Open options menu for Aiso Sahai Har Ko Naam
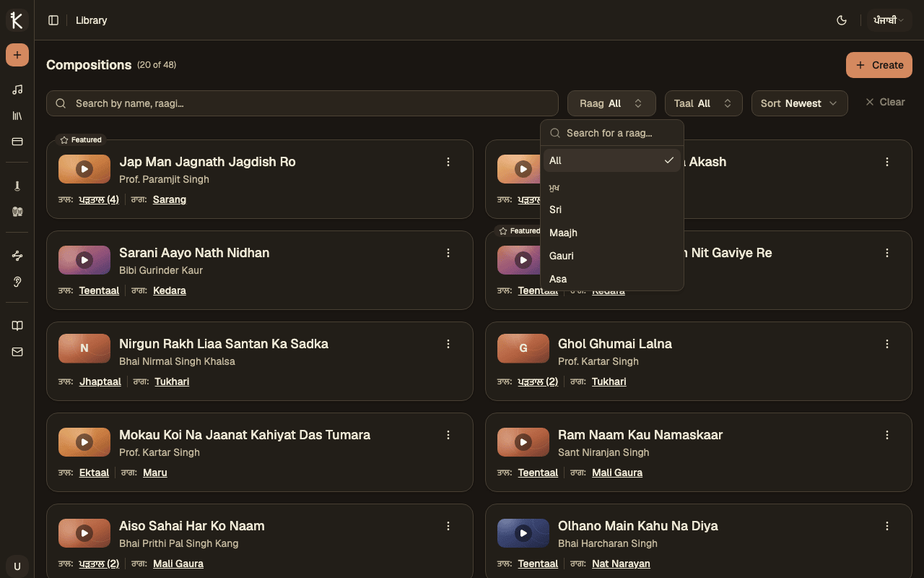Image resolution: width=924 pixels, height=578 pixels. [448, 526]
